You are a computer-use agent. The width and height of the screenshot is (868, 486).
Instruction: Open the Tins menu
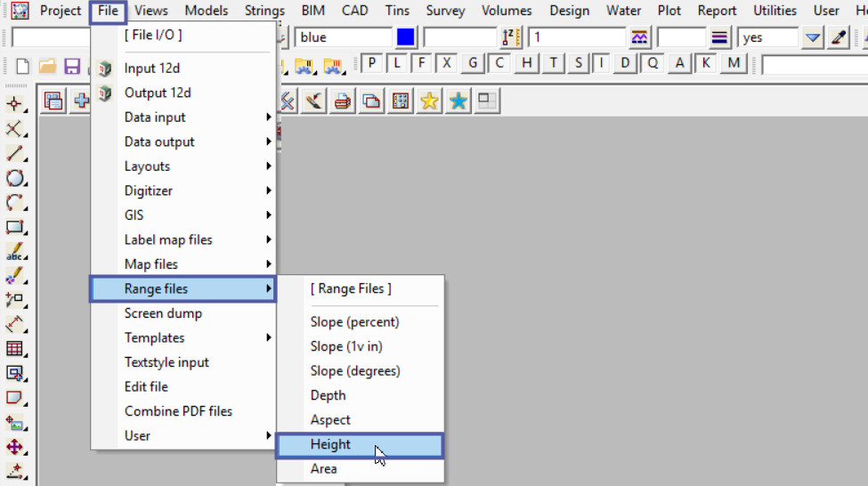click(397, 11)
